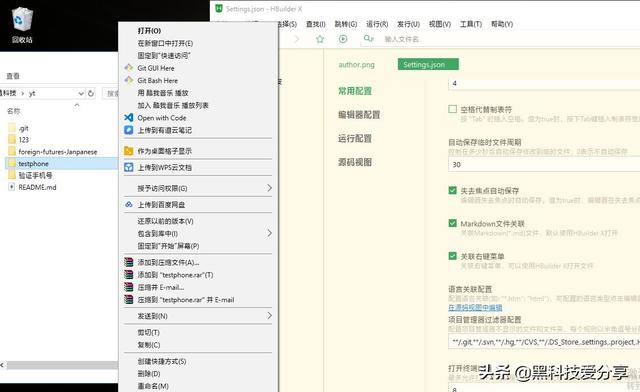Viewport: 640px width, 392px height.
Task: Uncheck 失去焦点自动保存 checkbox
Action: (x=452, y=190)
